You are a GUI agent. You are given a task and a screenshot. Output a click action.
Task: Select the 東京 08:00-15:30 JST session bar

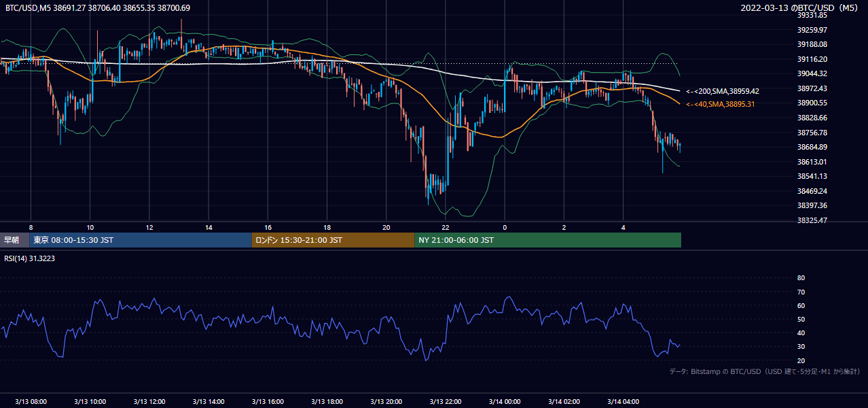[x=141, y=240]
